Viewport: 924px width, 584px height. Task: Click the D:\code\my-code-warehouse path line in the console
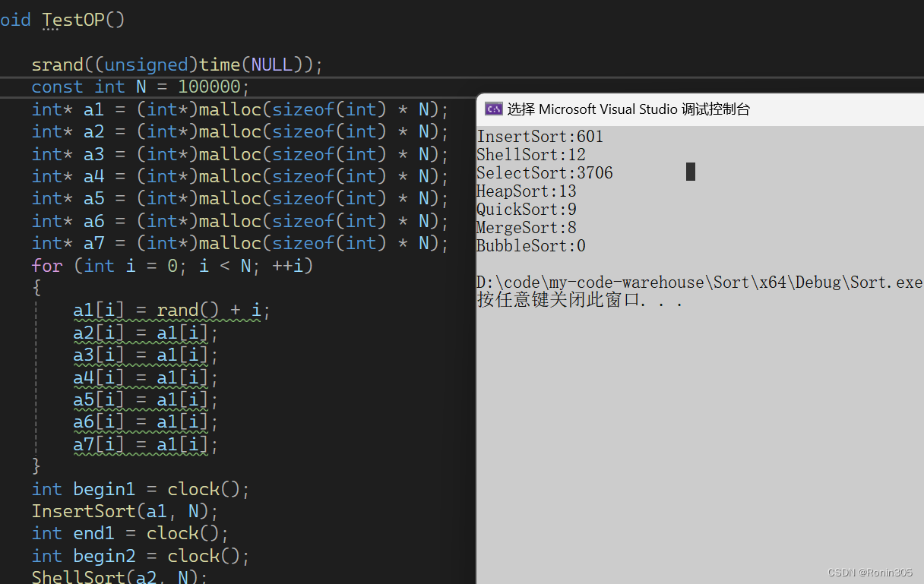pos(700,283)
